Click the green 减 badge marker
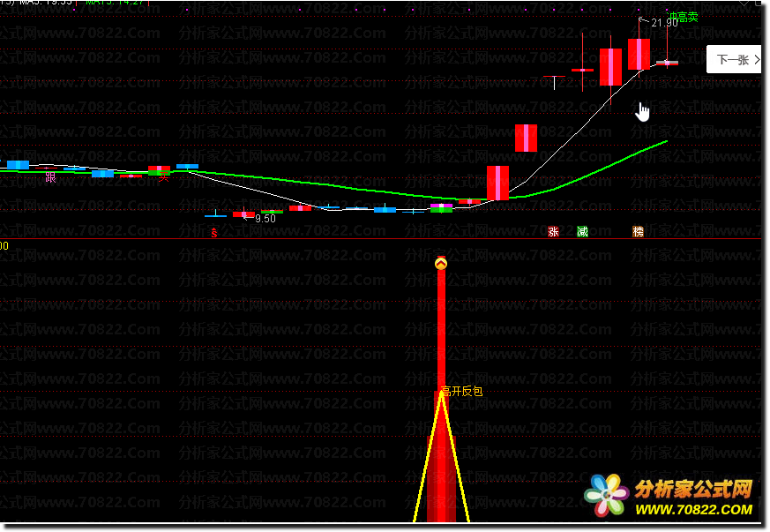This screenshot has width=770, height=532. coord(582,231)
